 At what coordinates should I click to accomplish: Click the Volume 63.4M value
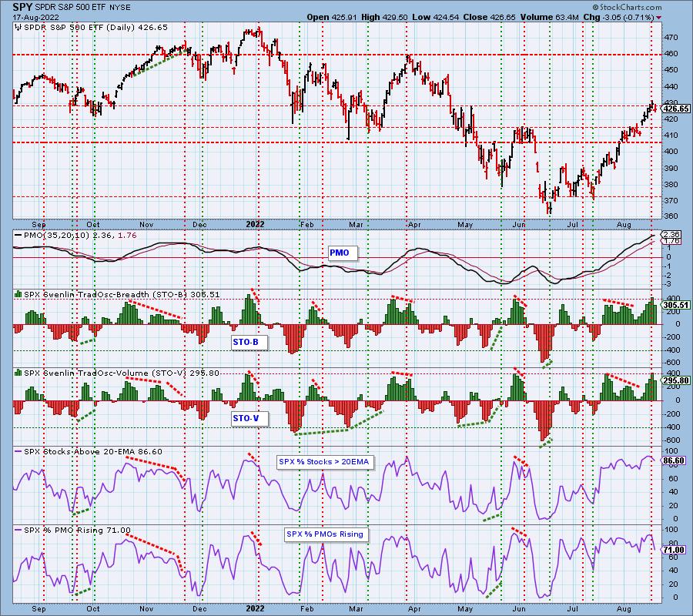coord(549,17)
